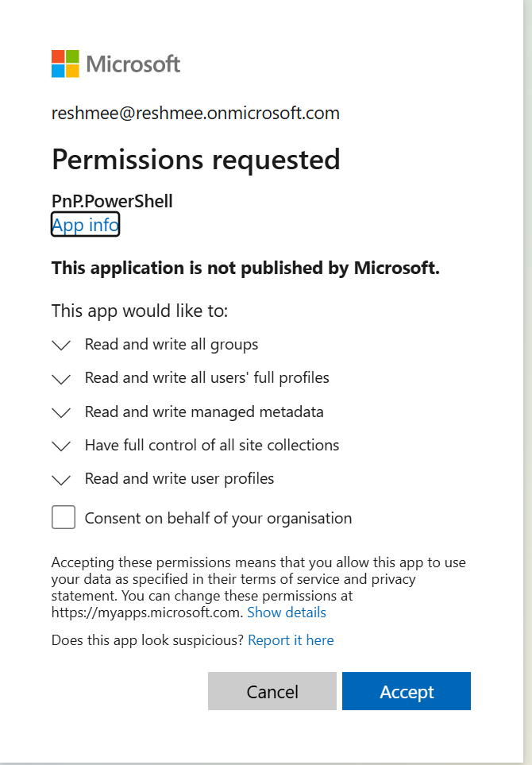This screenshot has width=532, height=765.
Task: Click the 'Report it here' link
Action: (x=291, y=640)
